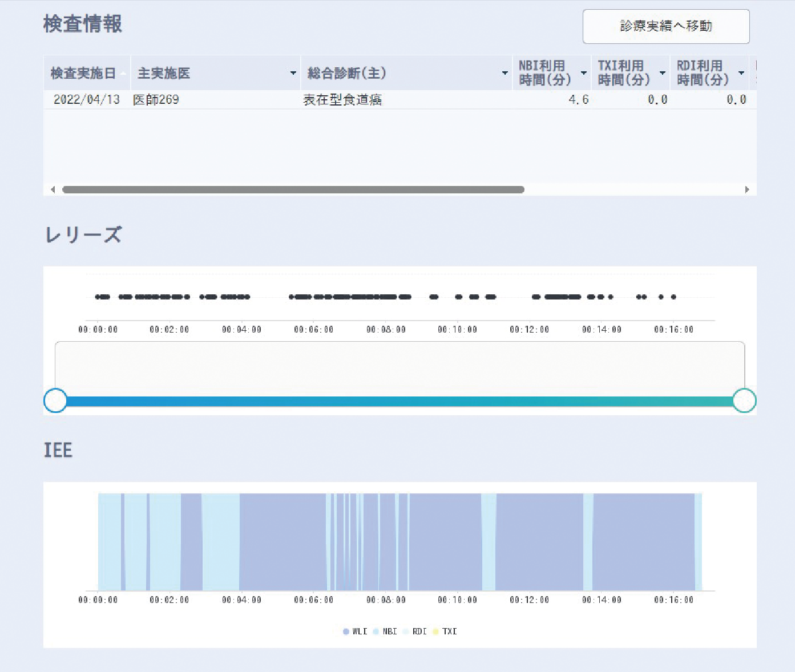Sort by the 検査実施日 column header
The width and height of the screenshot is (795, 672).
83,73
